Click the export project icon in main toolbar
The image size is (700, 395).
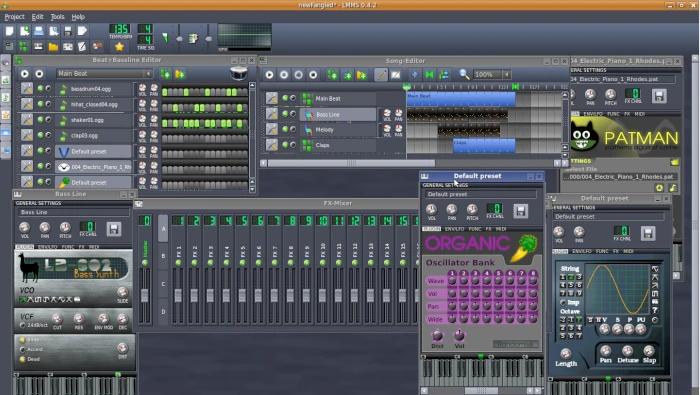pos(82,31)
